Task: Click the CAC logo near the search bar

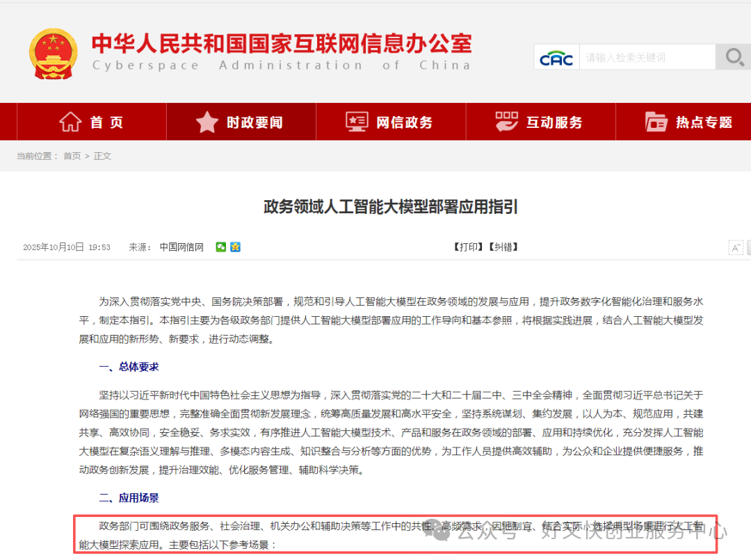Action: tap(556, 56)
